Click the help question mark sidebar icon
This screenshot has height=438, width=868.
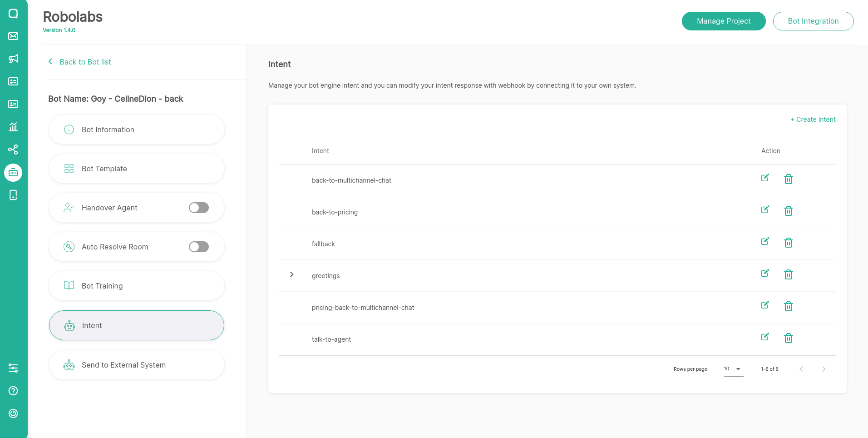pos(13,391)
